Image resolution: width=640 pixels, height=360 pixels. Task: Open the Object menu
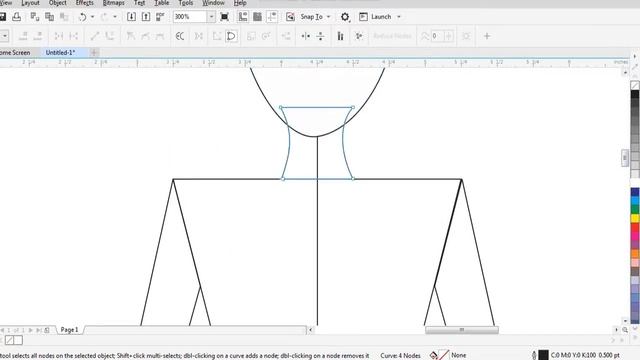[58, 3]
